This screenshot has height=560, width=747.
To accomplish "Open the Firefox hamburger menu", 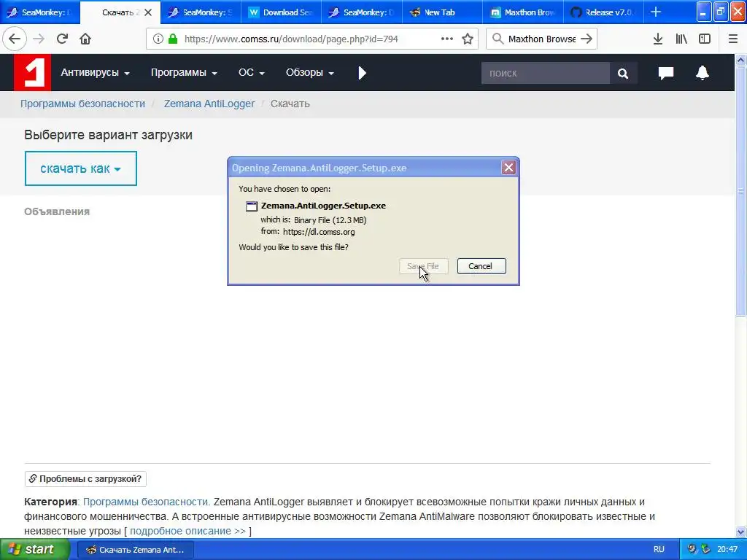I will (733, 39).
